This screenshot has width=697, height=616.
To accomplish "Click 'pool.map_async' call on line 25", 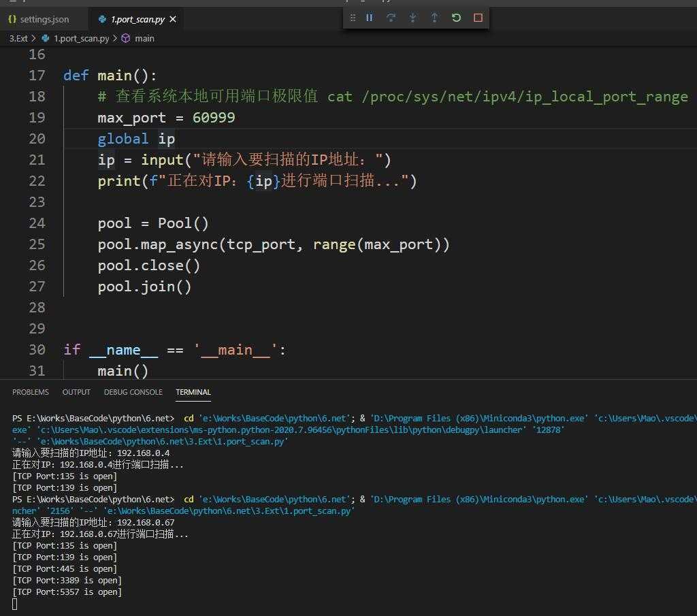I will [274, 244].
